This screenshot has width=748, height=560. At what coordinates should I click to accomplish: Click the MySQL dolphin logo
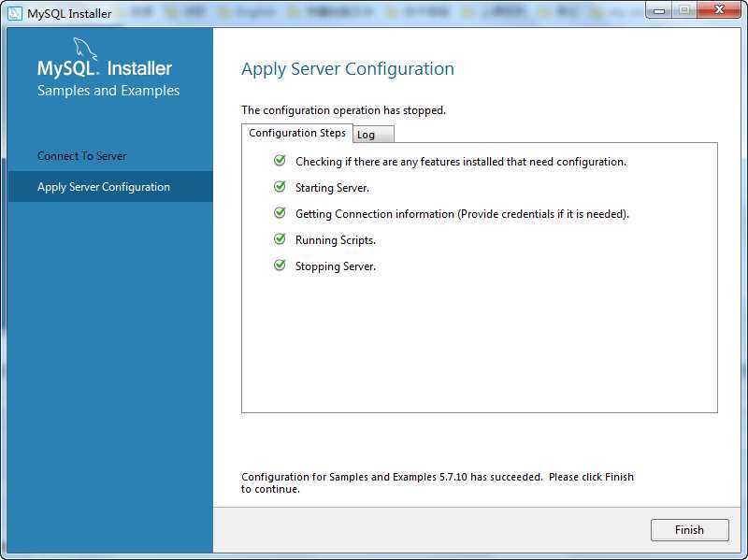tap(84, 50)
